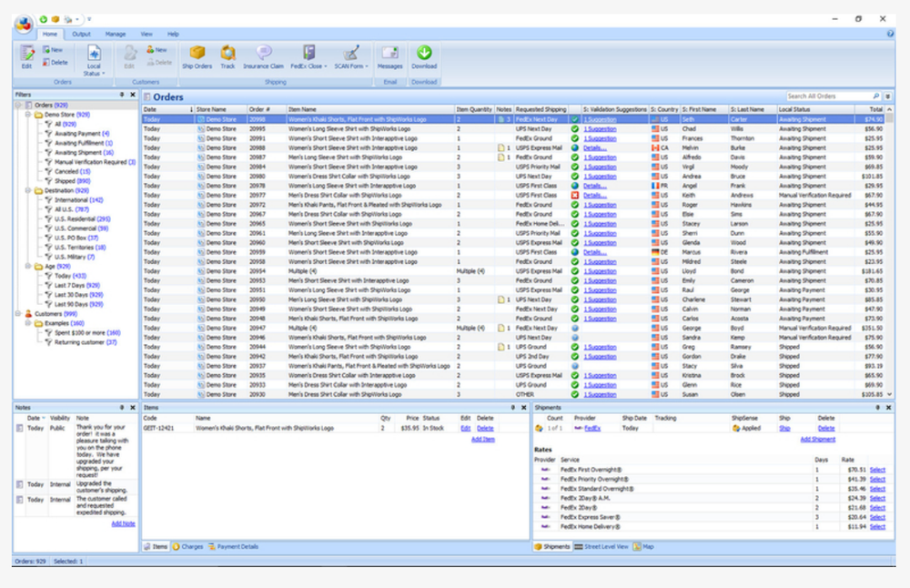
Task: Click the Add Item link
Action: click(x=483, y=440)
